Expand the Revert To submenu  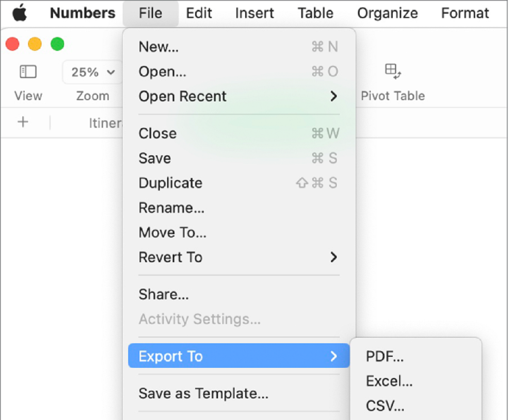click(x=170, y=257)
